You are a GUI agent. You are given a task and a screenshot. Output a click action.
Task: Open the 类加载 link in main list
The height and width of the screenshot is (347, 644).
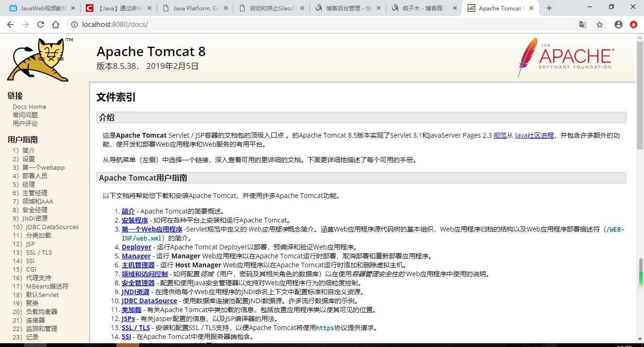point(132,310)
